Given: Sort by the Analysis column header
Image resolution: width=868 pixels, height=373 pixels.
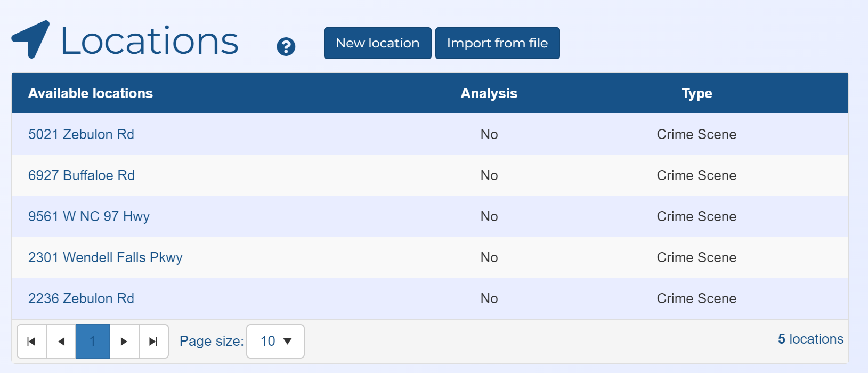Looking at the screenshot, I should pos(489,93).
